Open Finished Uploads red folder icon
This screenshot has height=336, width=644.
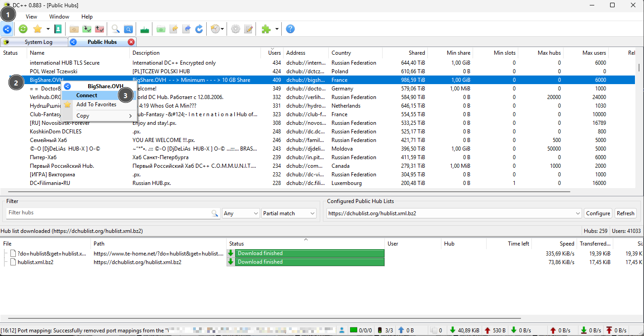[100, 29]
